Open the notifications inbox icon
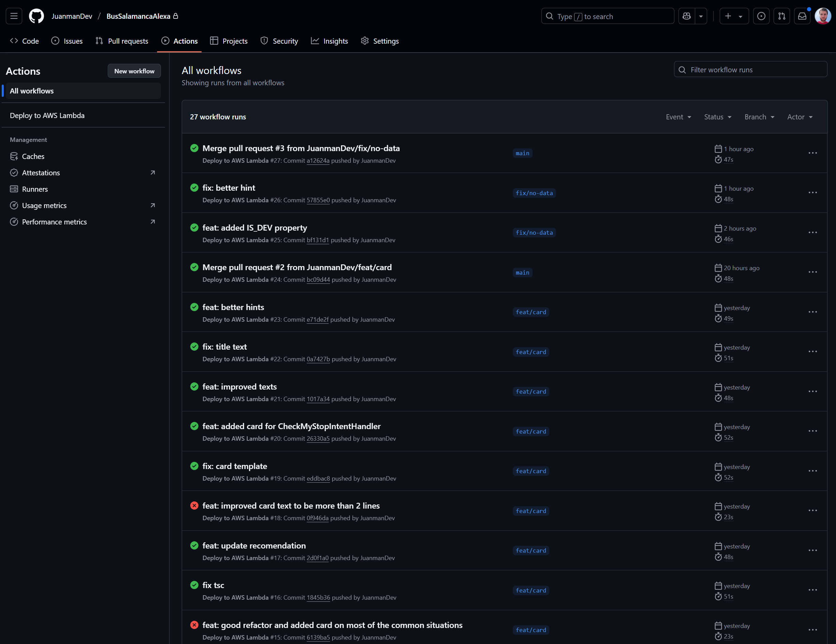 [802, 16]
